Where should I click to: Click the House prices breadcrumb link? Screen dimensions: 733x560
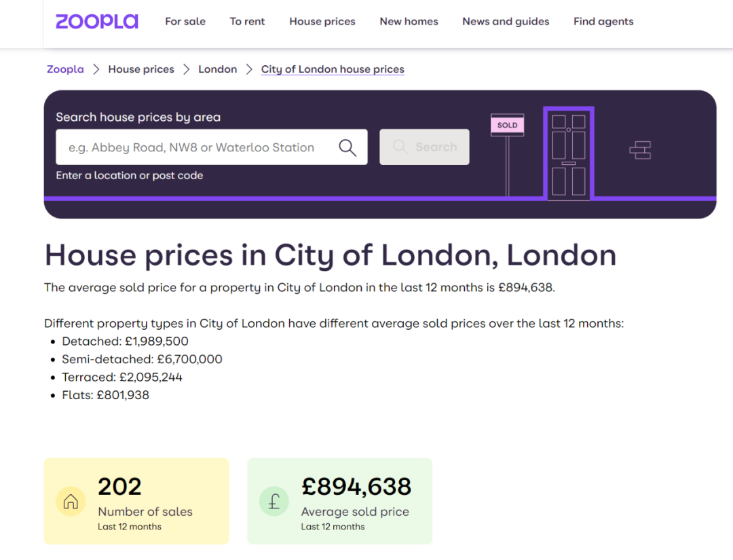click(141, 69)
